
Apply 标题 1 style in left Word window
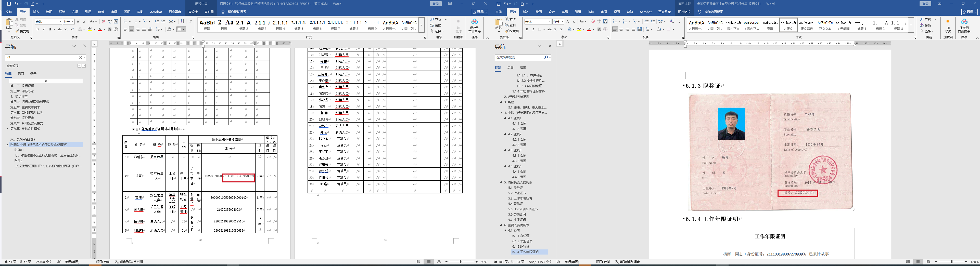[225, 25]
